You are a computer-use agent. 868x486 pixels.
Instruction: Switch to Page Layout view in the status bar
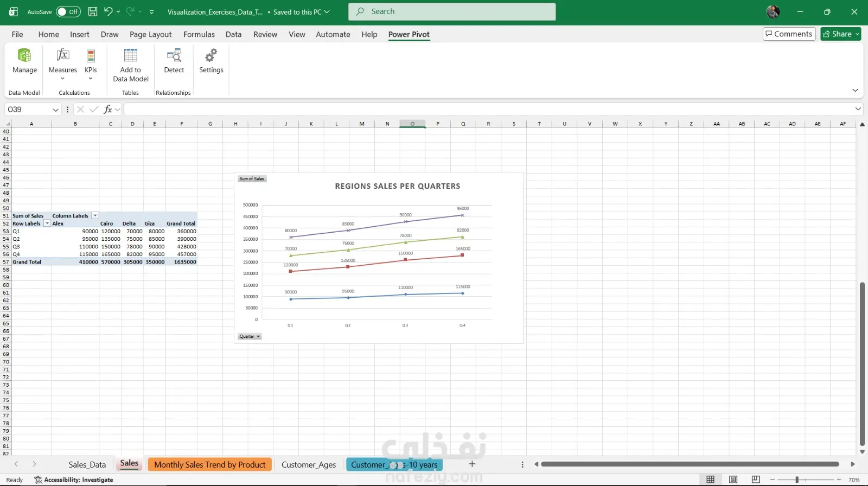(733, 479)
